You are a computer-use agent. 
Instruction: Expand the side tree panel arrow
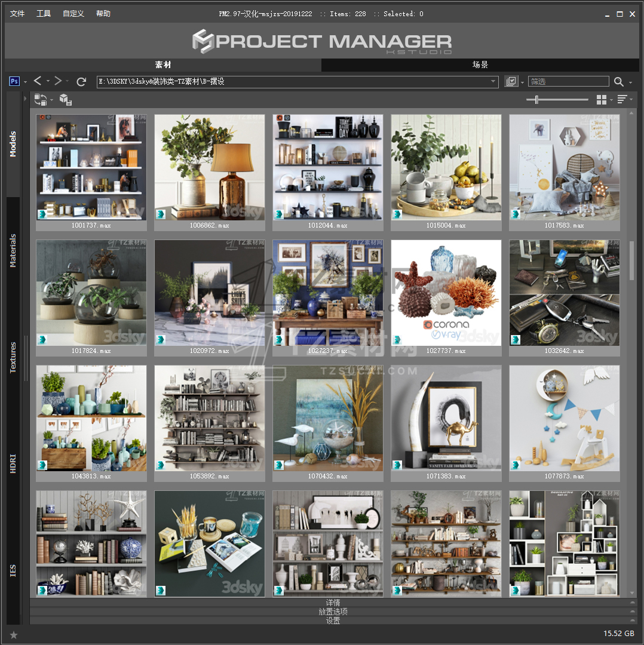click(x=24, y=99)
